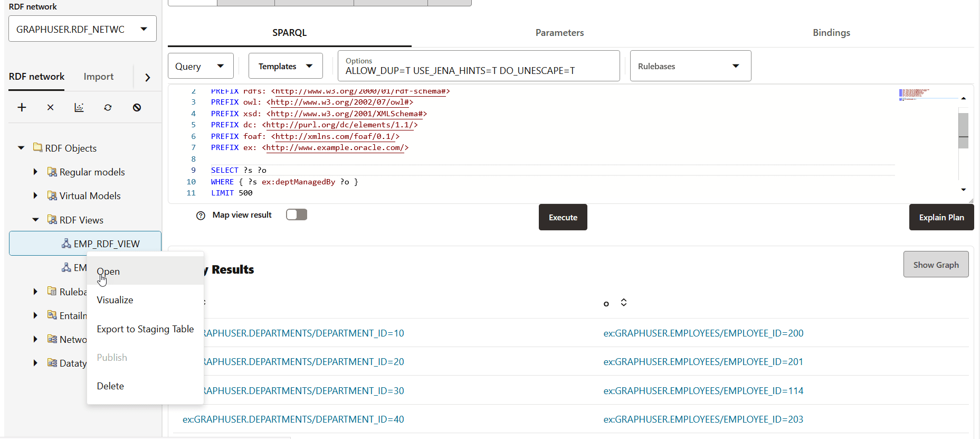Select the Virtual Models tree item label
980x439 pixels.
pyautogui.click(x=90, y=196)
